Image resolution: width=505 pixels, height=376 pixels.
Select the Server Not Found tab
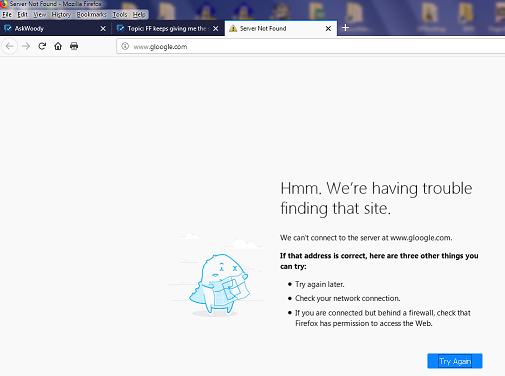(281, 28)
